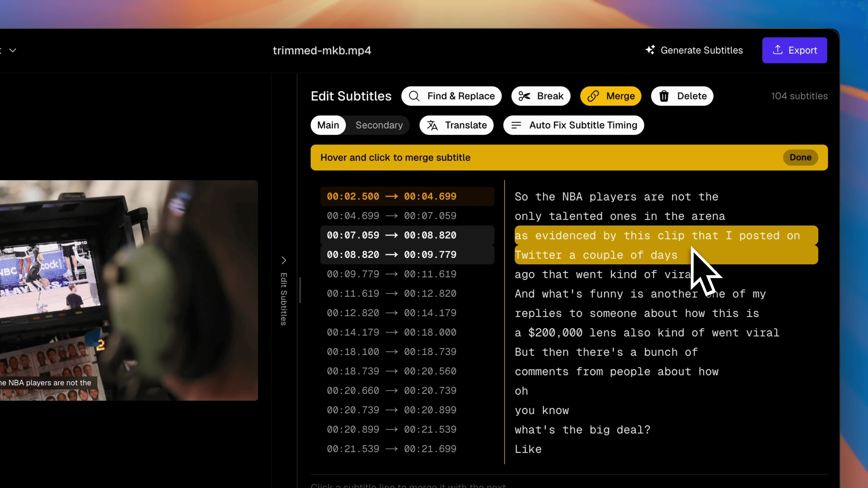The image size is (868, 488).
Task: Open the Translate option
Action: pyautogui.click(x=456, y=125)
